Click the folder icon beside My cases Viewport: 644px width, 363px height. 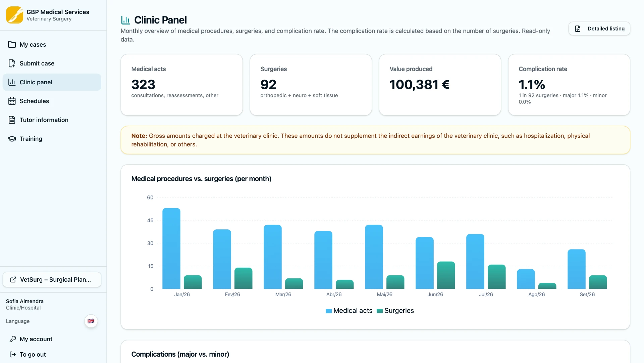[x=12, y=45]
